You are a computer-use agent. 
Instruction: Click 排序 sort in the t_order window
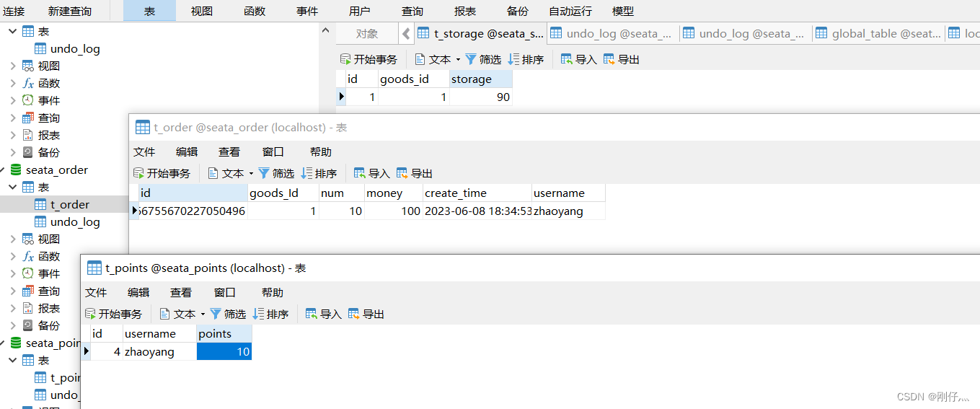pos(318,173)
